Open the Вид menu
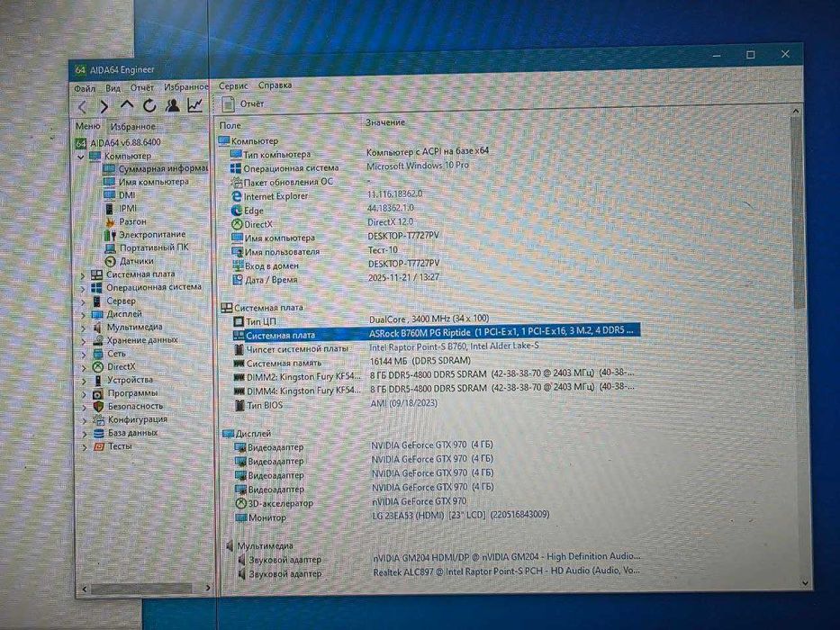 [113, 88]
